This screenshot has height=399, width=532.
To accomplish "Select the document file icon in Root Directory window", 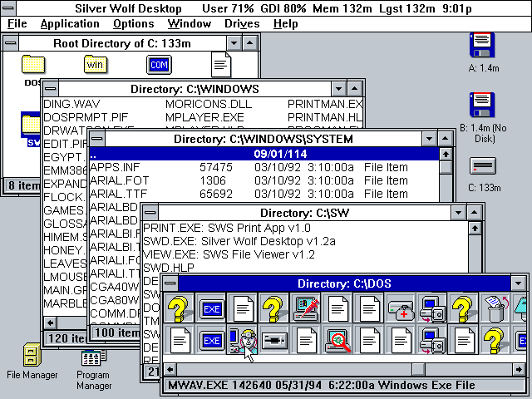I will (x=221, y=65).
